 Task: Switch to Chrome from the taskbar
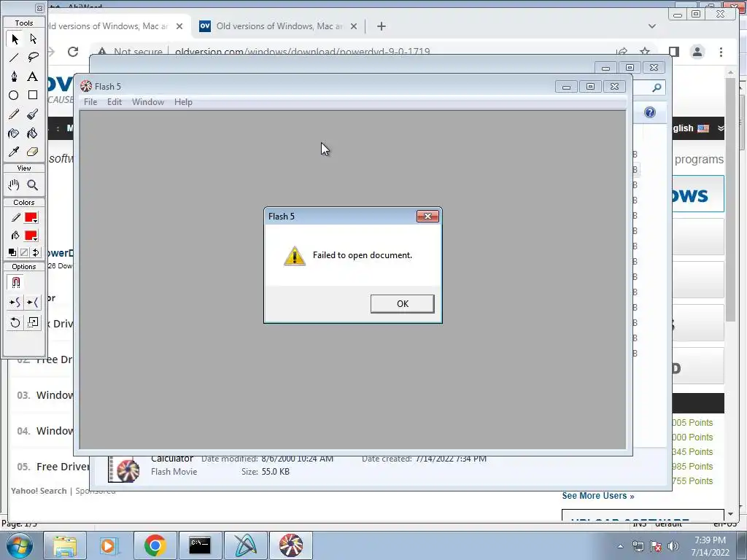[x=155, y=545]
